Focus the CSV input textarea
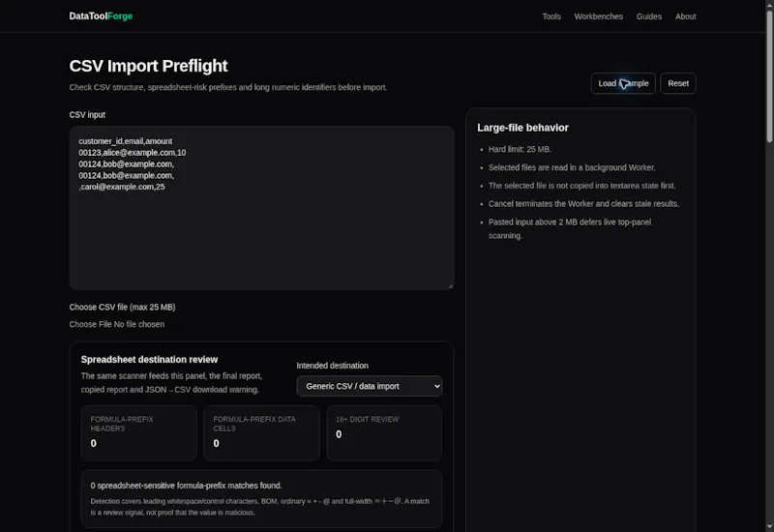Viewport: 774px width, 532px height. tap(261, 207)
